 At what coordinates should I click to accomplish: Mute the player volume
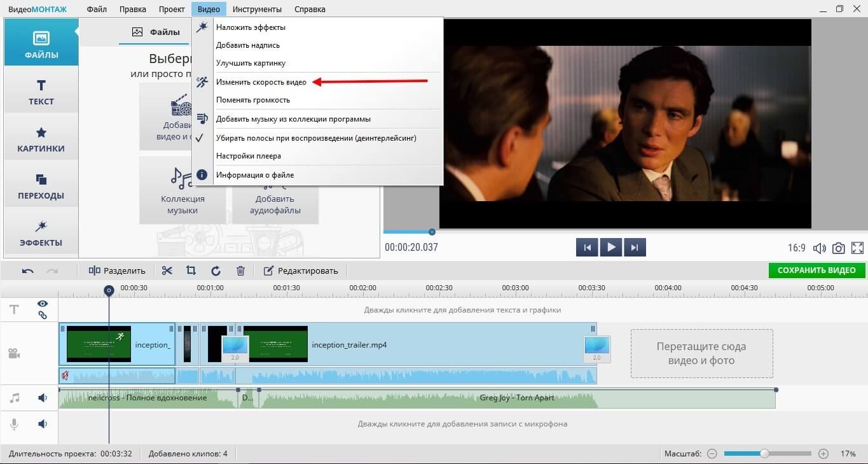pyautogui.click(x=820, y=248)
